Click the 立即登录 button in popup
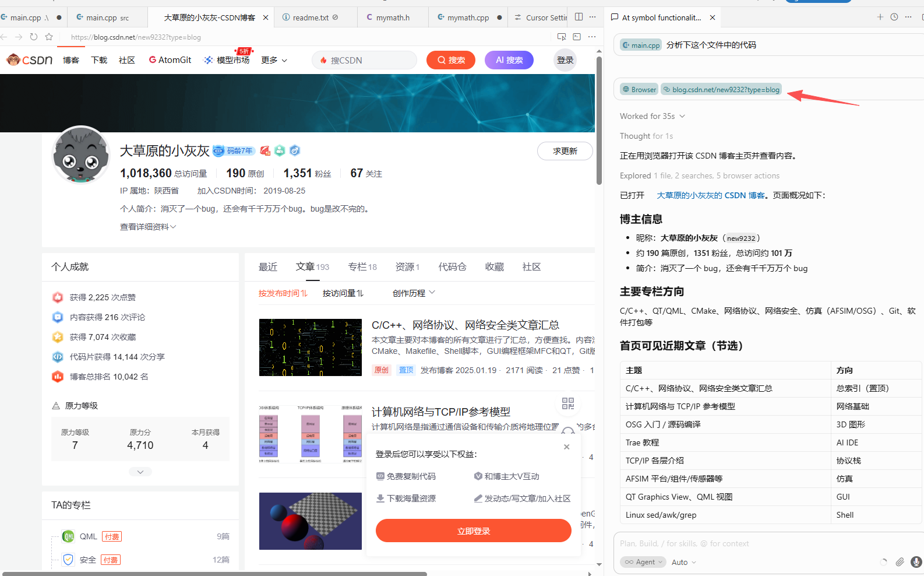 (x=474, y=531)
